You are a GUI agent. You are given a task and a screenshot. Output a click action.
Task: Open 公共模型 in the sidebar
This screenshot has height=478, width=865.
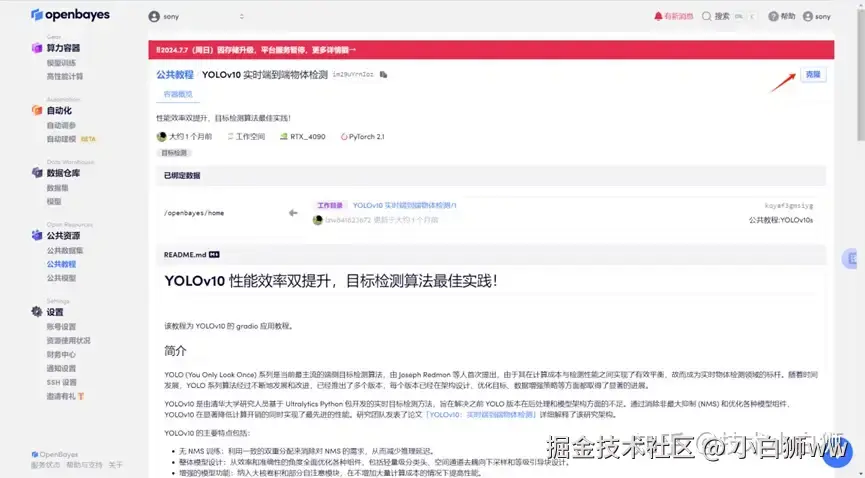coord(61,278)
